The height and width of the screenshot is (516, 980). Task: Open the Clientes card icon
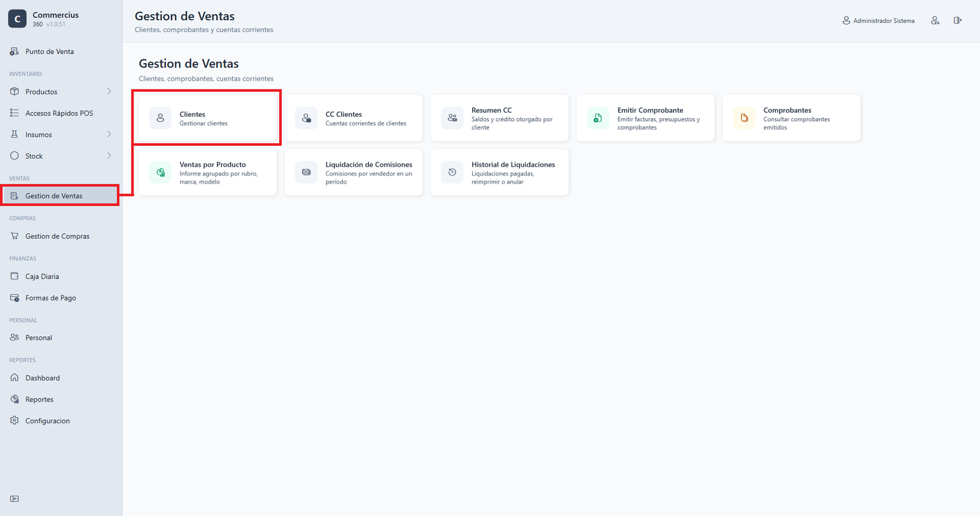click(x=160, y=118)
